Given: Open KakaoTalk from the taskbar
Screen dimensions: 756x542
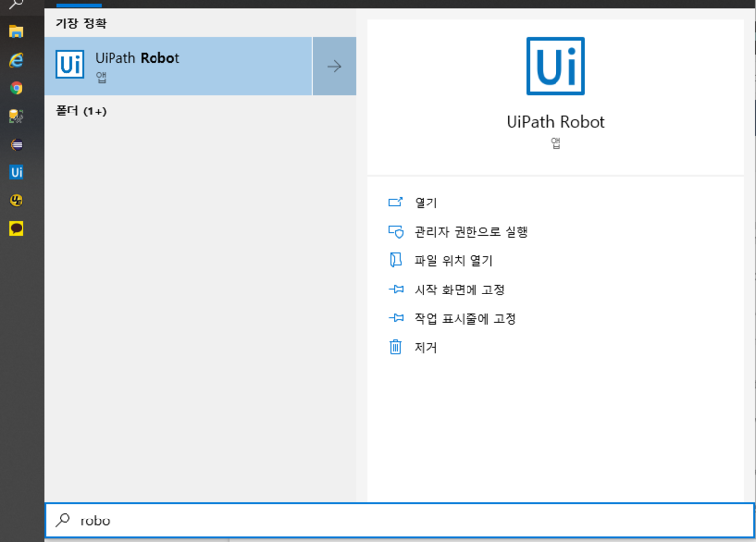Looking at the screenshot, I should tap(16, 229).
